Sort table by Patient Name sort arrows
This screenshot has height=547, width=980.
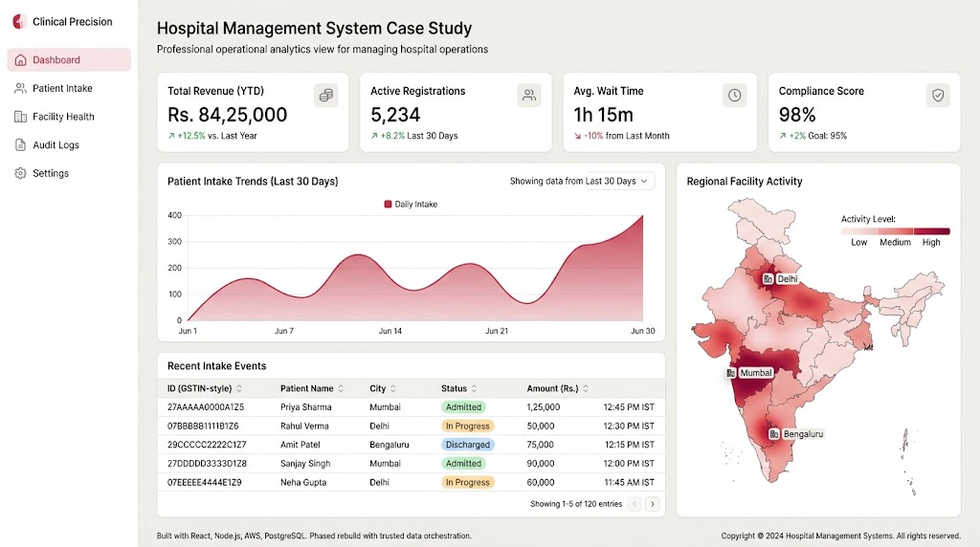pos(341,388)
